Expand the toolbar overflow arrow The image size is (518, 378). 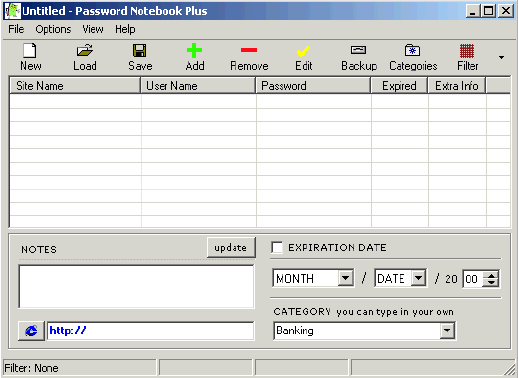[x=501, y=57]
